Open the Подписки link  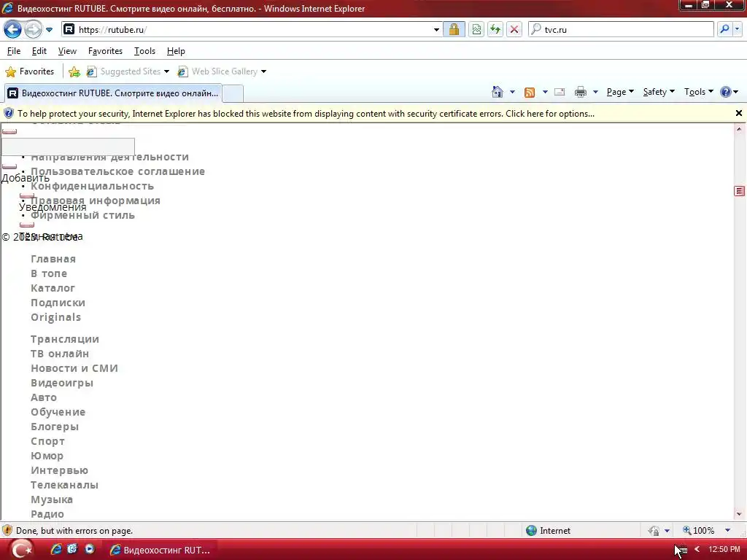point(58,303)
